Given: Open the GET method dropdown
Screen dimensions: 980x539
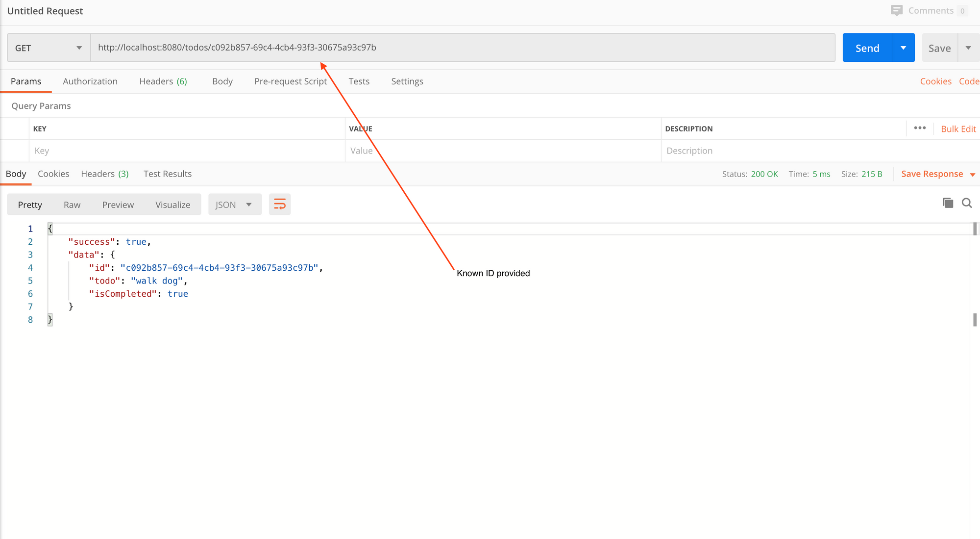Looking at the screenshot, I should tap(49, 48).
